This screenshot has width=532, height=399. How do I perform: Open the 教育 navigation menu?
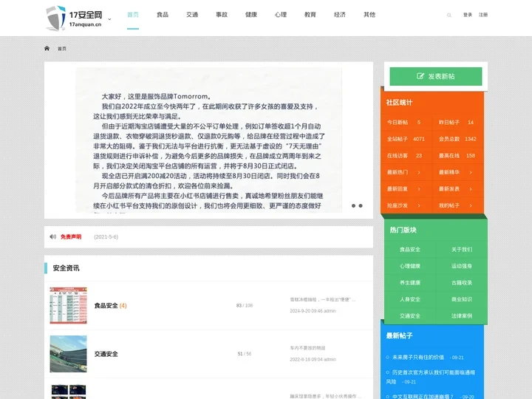[x=310, y=15]
